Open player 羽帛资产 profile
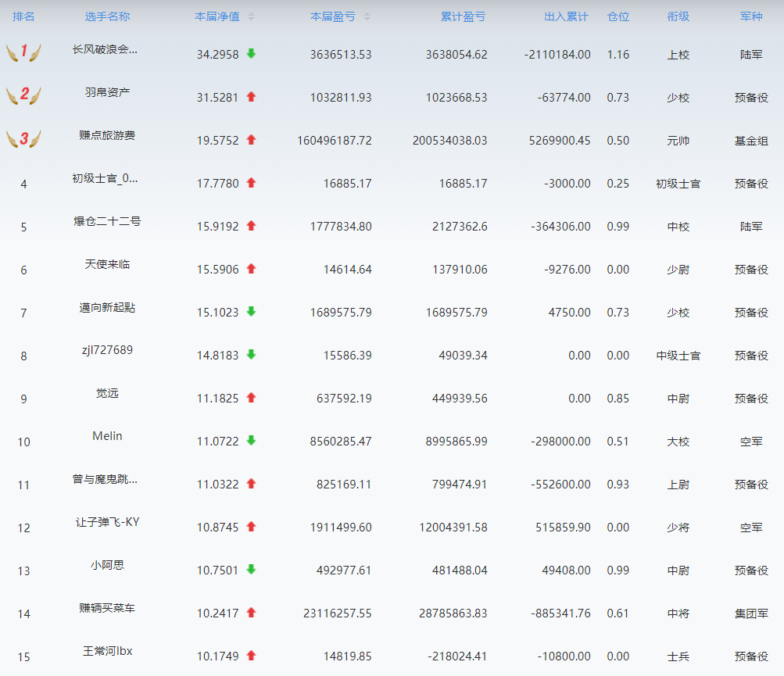 pyautogui.click(x=107, y=92)
